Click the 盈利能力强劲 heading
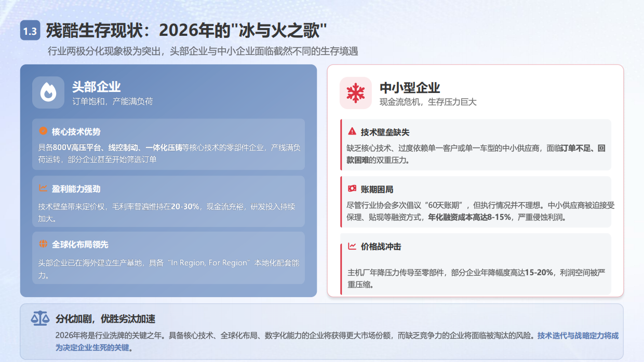644x362 pixels. (x=76, y=189)
